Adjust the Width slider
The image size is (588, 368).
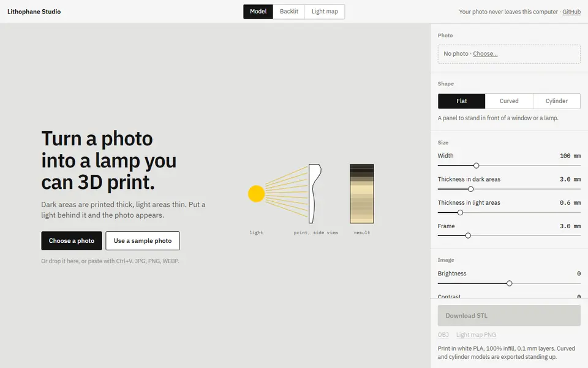click(x=509, y=166)
